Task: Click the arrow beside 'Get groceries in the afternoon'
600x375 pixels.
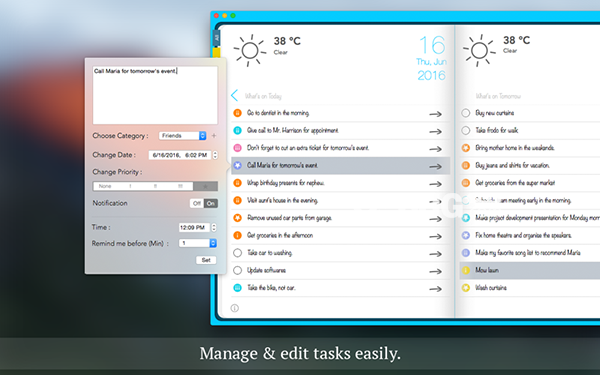Action: point(435,236)
